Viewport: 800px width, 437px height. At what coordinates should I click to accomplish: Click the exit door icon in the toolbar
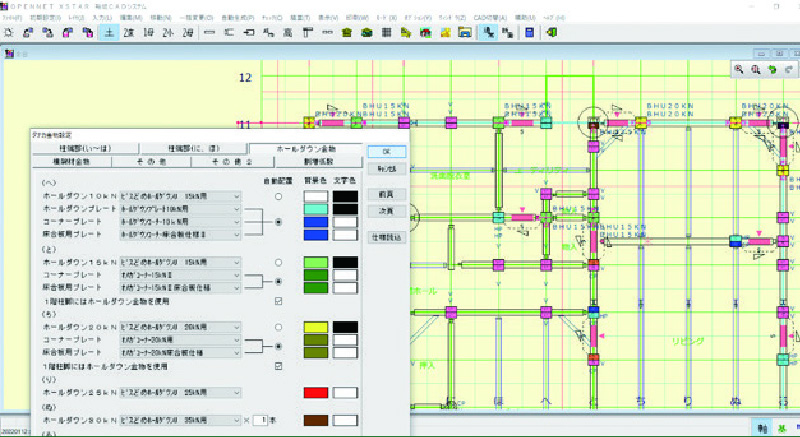pyautogui.click(x=552, y=32)
